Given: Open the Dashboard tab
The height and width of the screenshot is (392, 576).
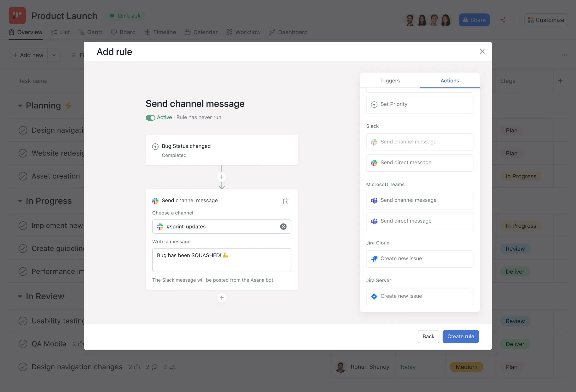Looking at the screenshot, I should click(289, 32).
